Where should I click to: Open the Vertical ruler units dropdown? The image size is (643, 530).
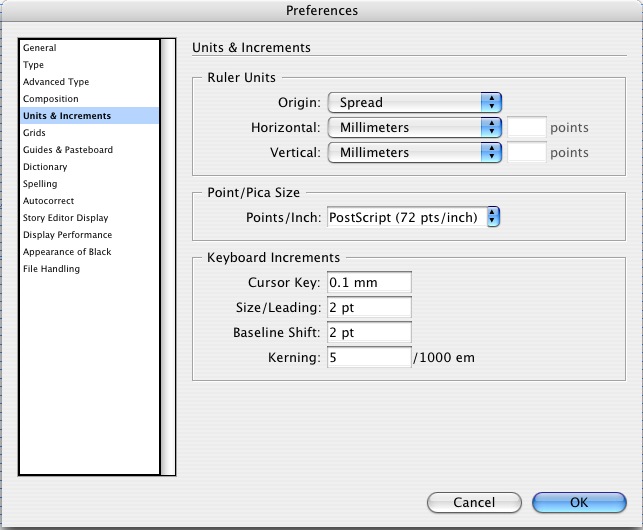click(x=415, y=153)
